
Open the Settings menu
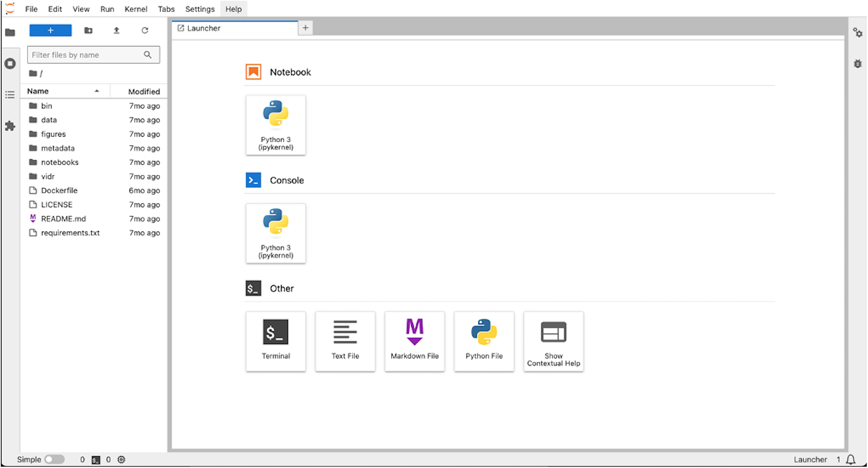tap(200, 9)
